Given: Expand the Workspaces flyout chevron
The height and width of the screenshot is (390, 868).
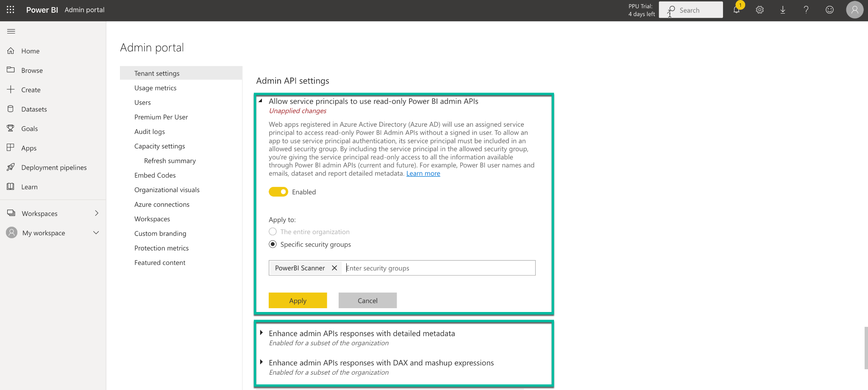Looking at the screenshot, I should [97, 213].
